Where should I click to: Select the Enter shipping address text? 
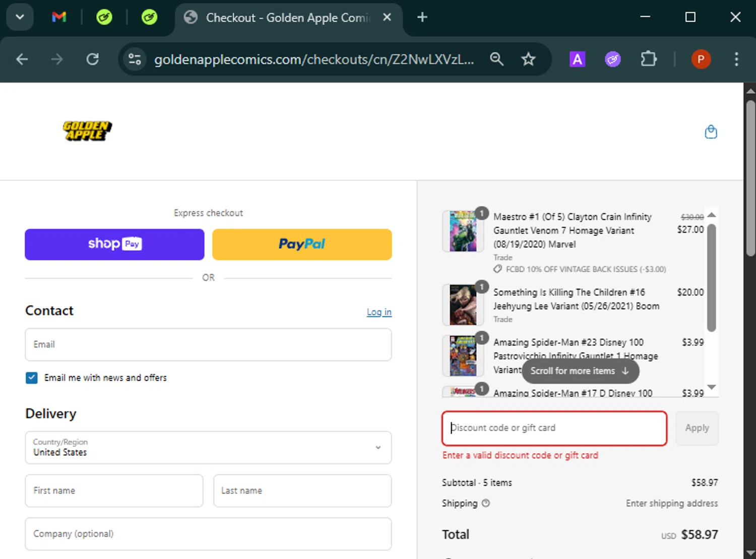[672, 503]
